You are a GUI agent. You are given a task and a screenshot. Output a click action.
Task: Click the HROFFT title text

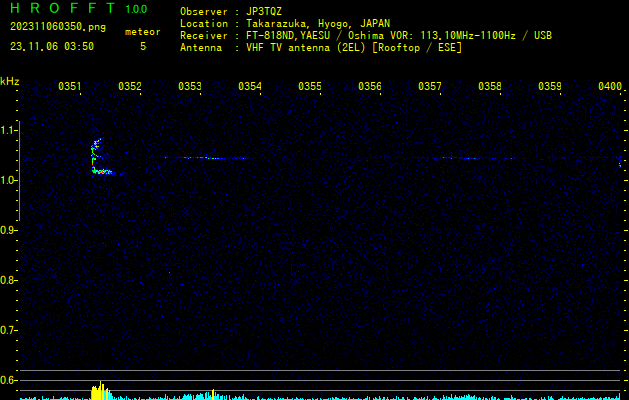pos(62,9)
